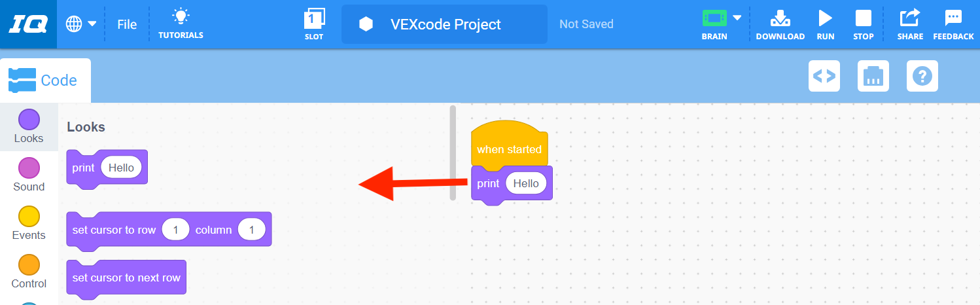Open the Control block category
The image size is (980, 305).
coord(29,272)
